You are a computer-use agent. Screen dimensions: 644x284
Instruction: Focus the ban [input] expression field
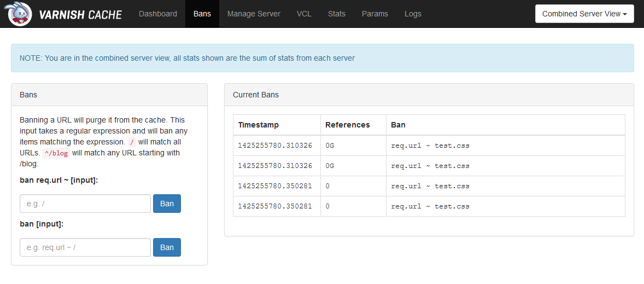coord(85,247)
